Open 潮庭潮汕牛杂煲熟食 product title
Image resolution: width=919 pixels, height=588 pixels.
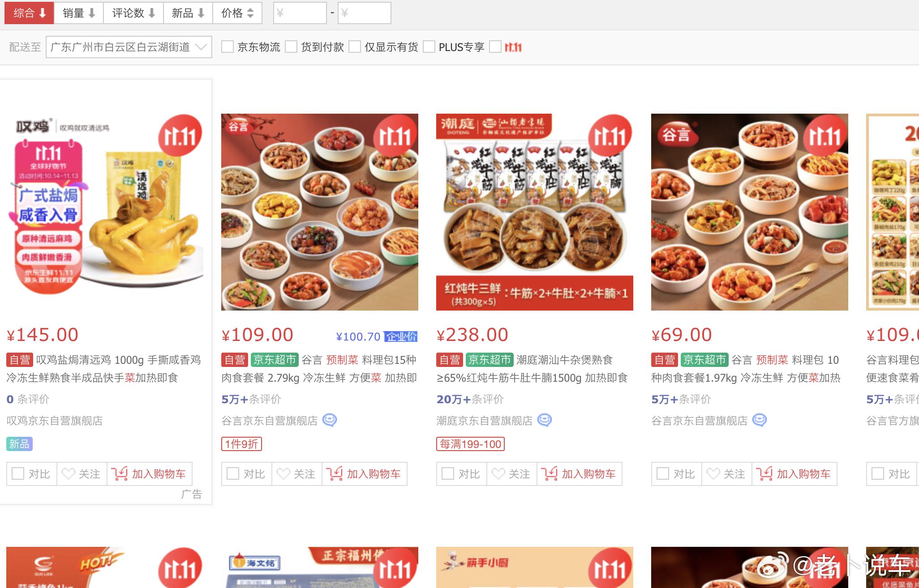[532, 369]
